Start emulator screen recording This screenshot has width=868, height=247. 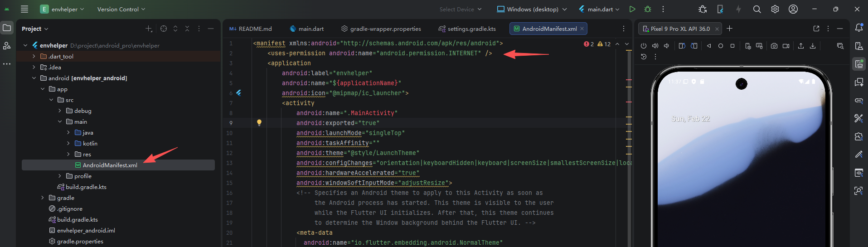[786, 46]
